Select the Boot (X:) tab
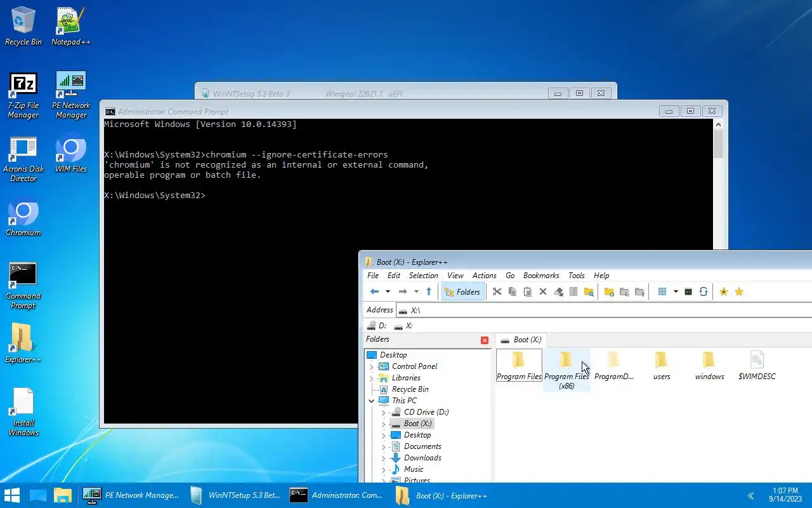 (521, 340)
